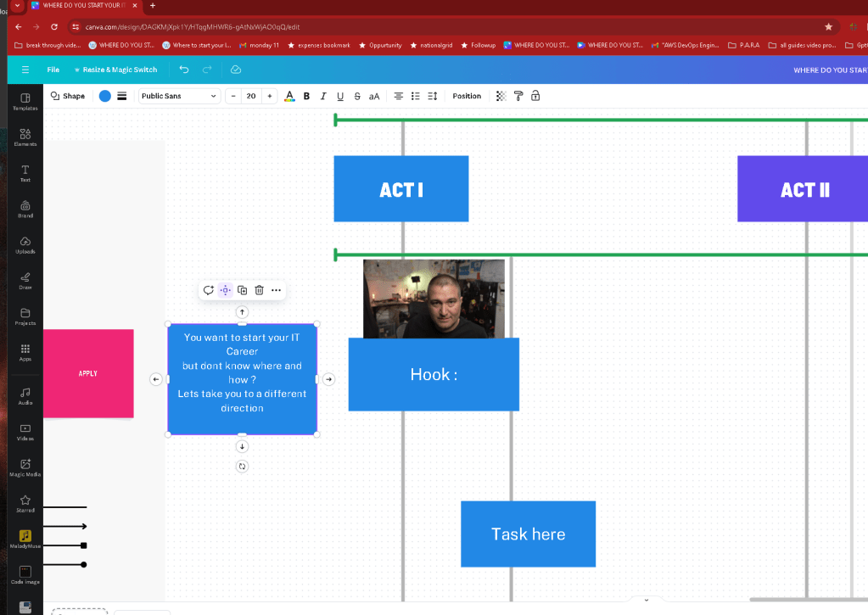The height and width of the screenshot is (615, 868).
Task: Open the File menu
Action: pos(53,70)
